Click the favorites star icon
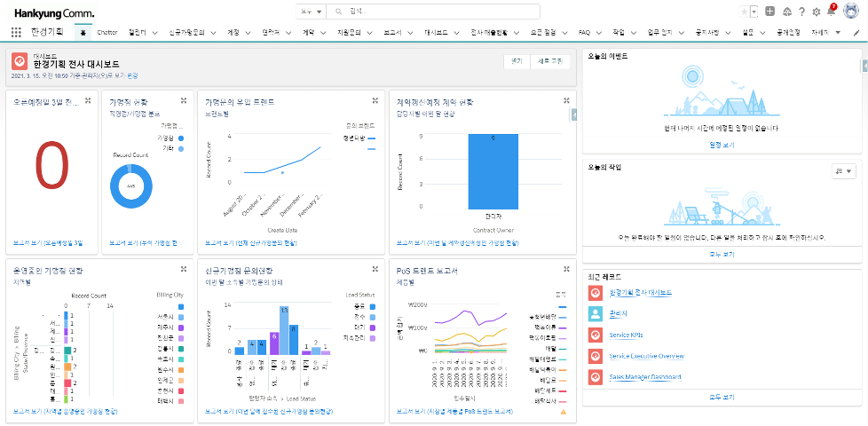 744,12
